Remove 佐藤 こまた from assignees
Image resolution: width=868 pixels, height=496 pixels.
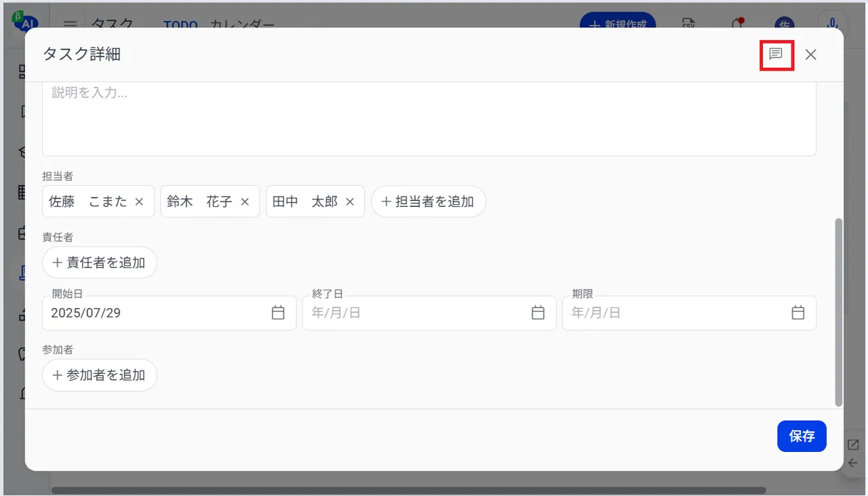pyautogui.click(x=139, y=202)
